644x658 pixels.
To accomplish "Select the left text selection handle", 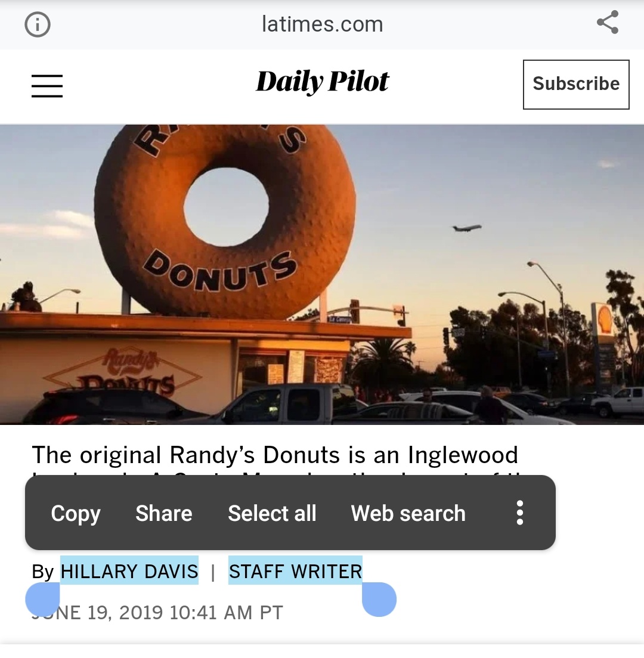I will tap(42, 599).
